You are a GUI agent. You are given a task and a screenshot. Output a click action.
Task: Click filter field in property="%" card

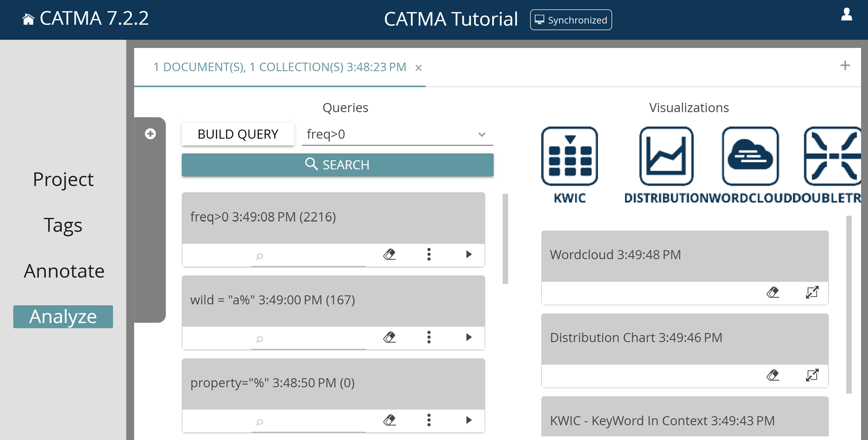point(308,422)
